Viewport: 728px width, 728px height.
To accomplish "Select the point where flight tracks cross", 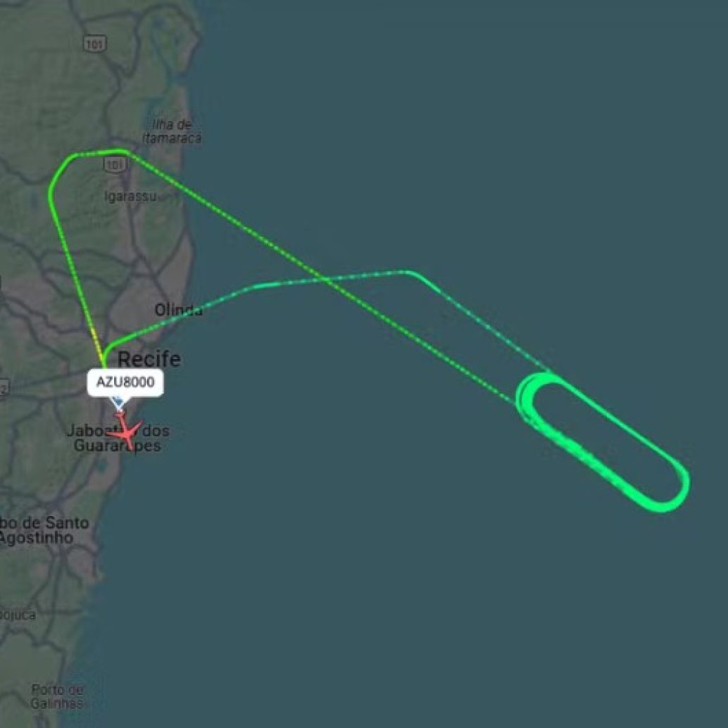I will tap(324, 280).
